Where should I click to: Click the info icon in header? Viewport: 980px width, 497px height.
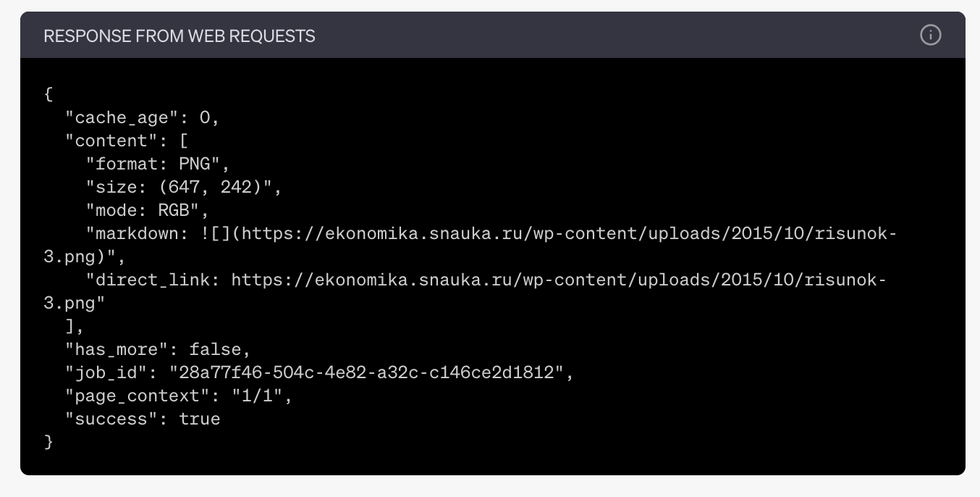(930, 35)
